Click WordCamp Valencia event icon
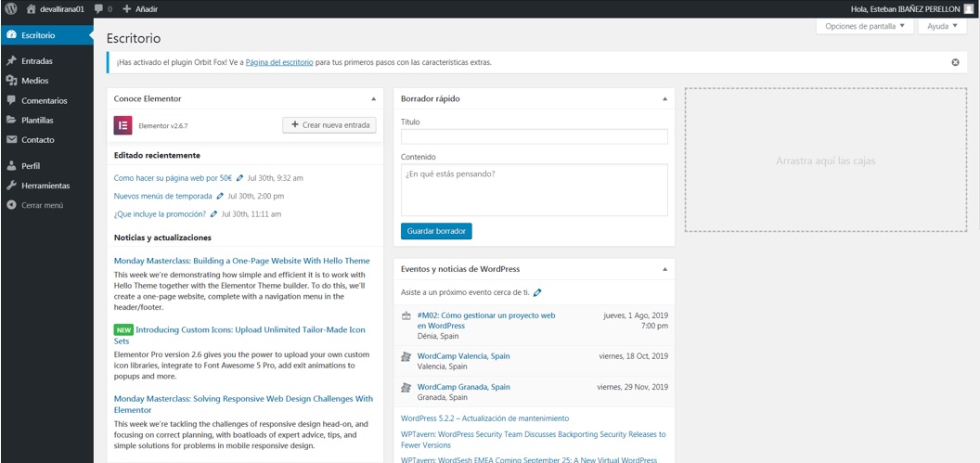Image resolution: width=980 pixels, height=463 pixels. tap(406, 357)
